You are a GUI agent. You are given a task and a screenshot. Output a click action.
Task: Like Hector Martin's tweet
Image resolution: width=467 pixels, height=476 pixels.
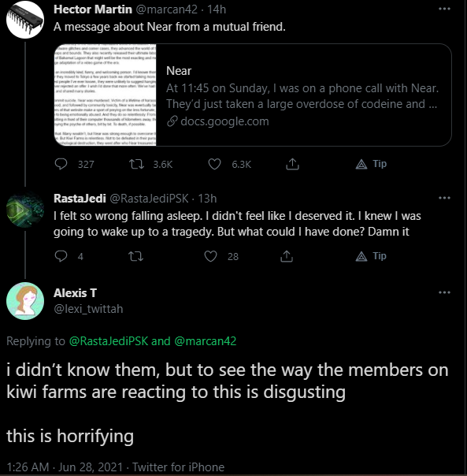coord(214,164)
